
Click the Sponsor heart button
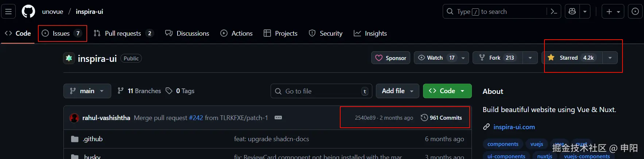point(391,58)
